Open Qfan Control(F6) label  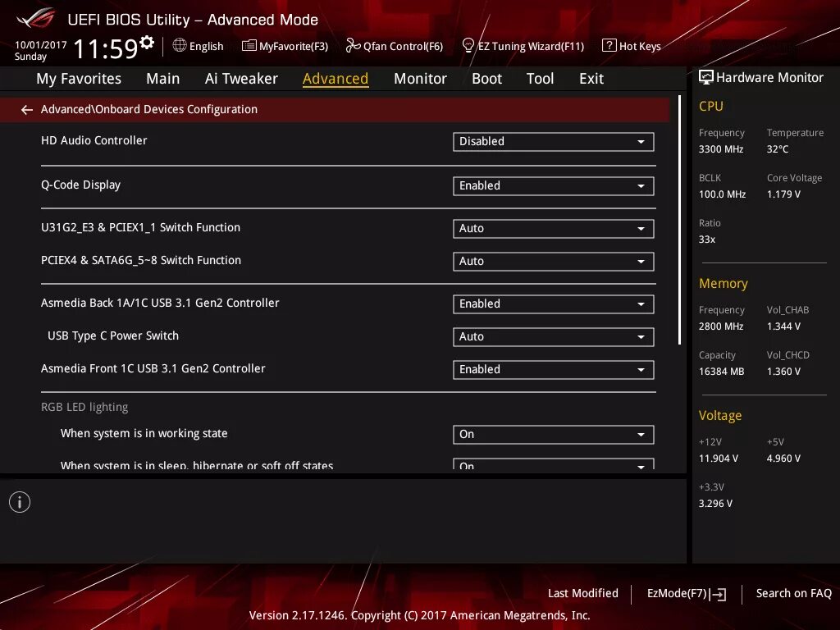coord(403,47)
